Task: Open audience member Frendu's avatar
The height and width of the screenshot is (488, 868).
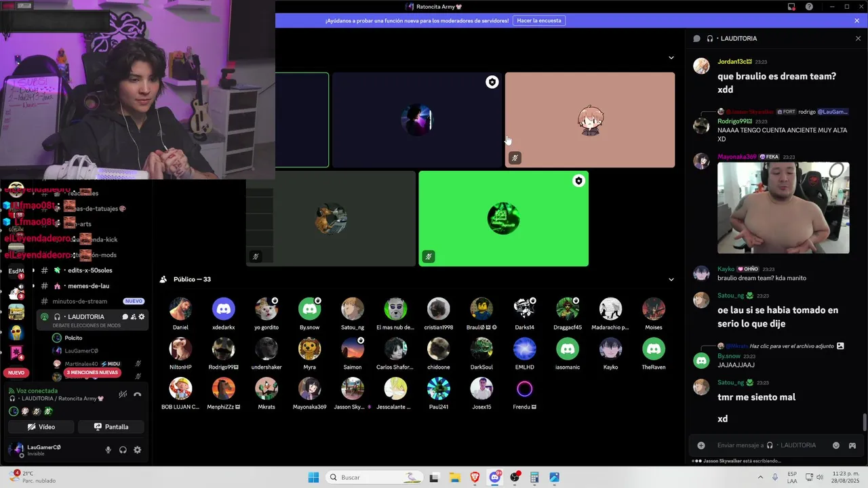Action: pos(525,389)
